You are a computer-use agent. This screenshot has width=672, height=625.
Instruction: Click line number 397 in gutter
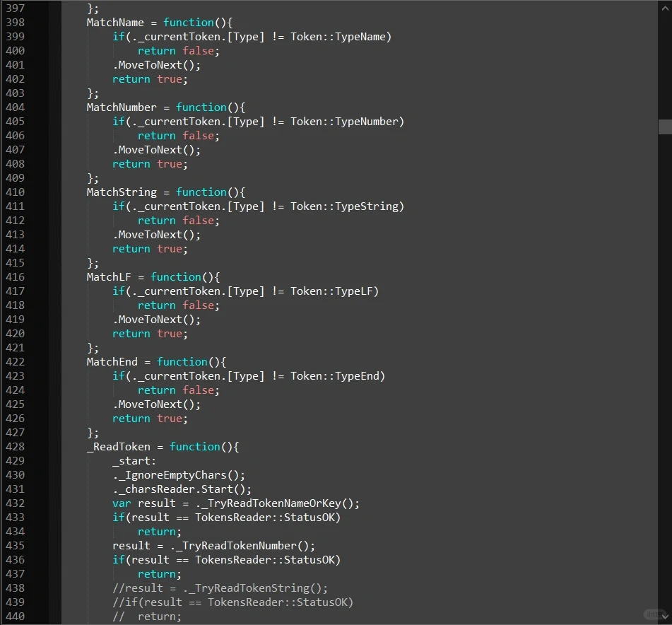(x=15, y=8)
